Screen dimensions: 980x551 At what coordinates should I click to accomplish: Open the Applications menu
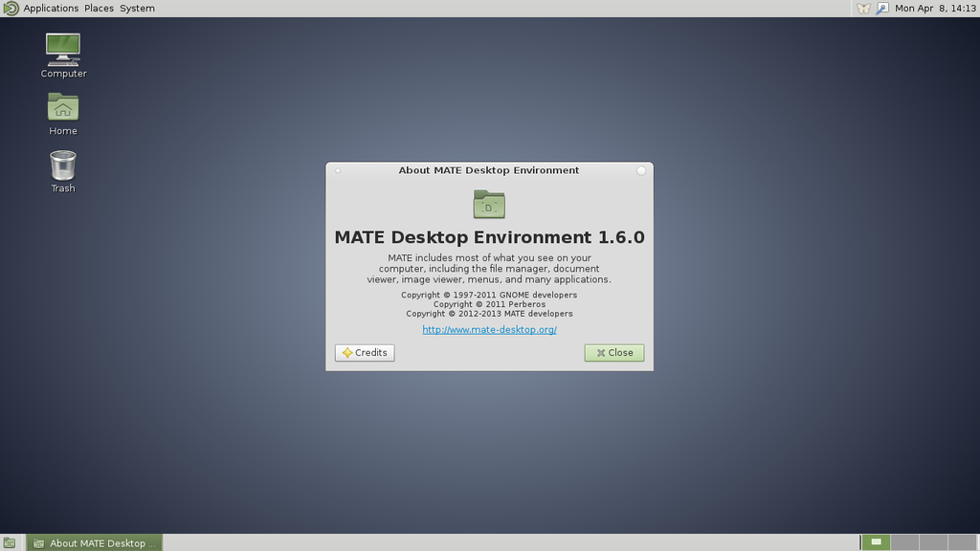[51, 8]
